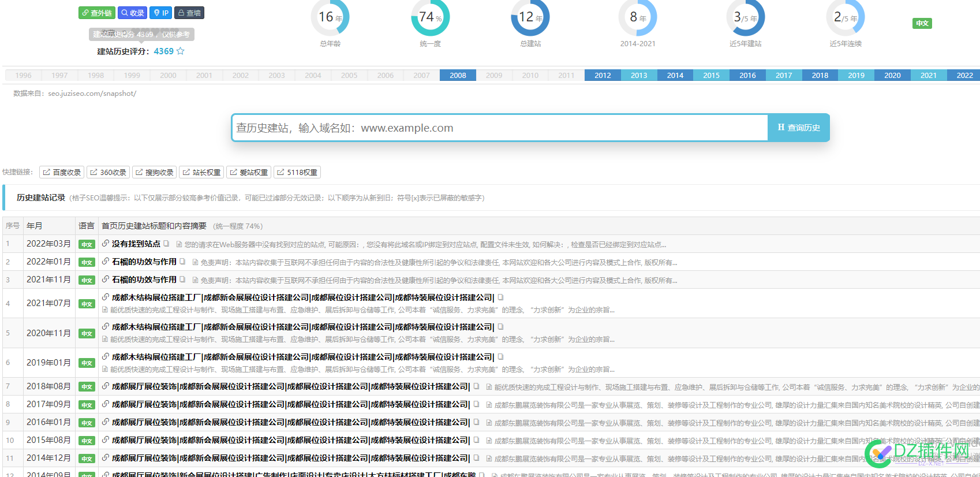Click the 8年 2014-2021 circle
980x477 pixels.
[x=638, y=18]
